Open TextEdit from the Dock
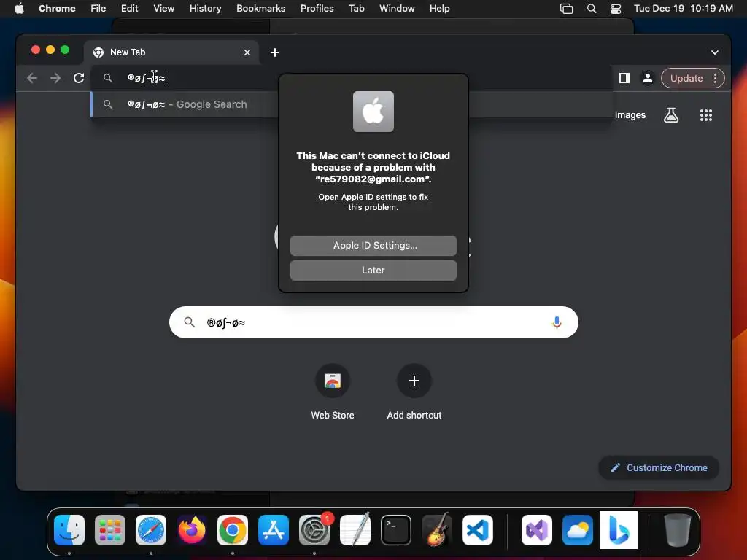Viewport: 747px width, 560px height. click(x=355, y=530)
